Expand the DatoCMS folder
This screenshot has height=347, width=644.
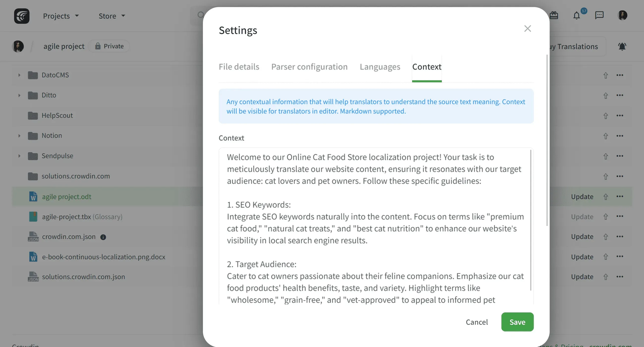[x=19, y=75]
